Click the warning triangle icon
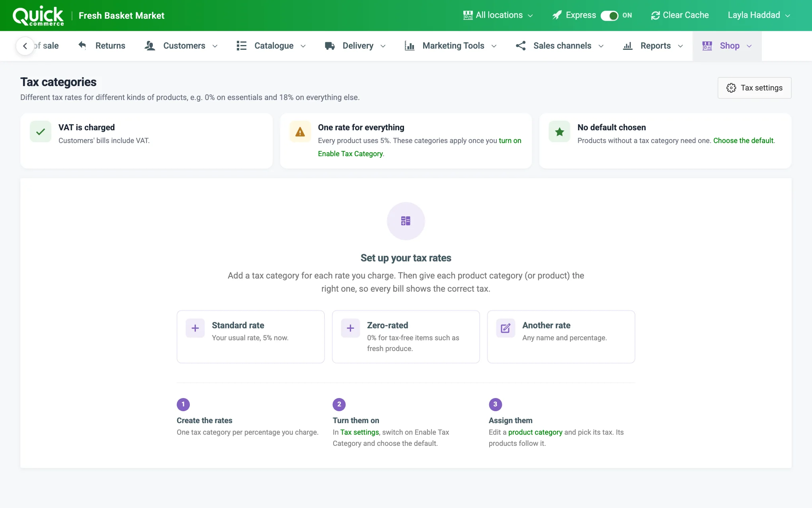Viewport: 812px width, 508px height. click(x=300, y=131)
